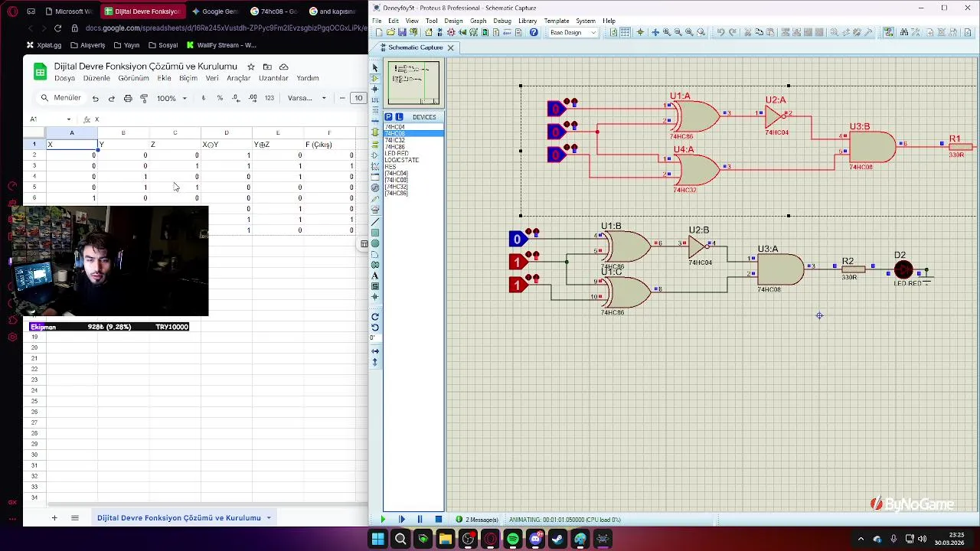Screen dimensions: 980x551
Task: Toggle the grid display icon in toolbar
Action: pyautogui.click(x=626, y=32)
